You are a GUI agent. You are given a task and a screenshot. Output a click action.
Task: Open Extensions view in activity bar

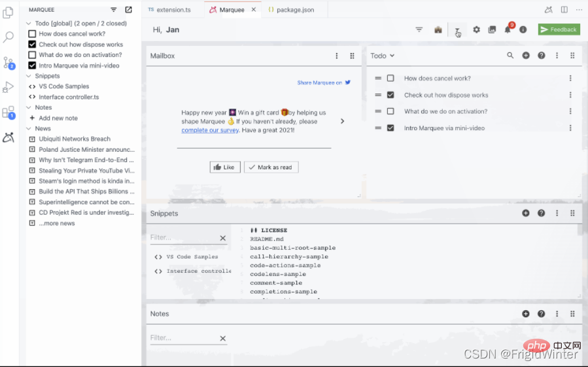pyautogui.click(x=9, y=113)
